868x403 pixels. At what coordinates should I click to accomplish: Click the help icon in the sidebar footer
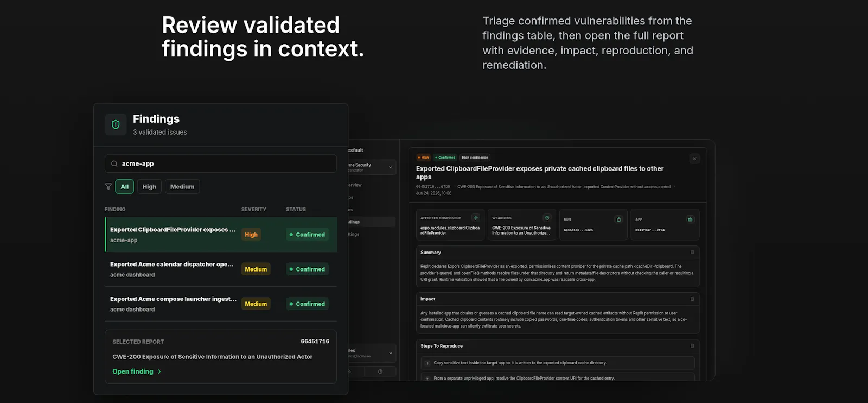380,371
